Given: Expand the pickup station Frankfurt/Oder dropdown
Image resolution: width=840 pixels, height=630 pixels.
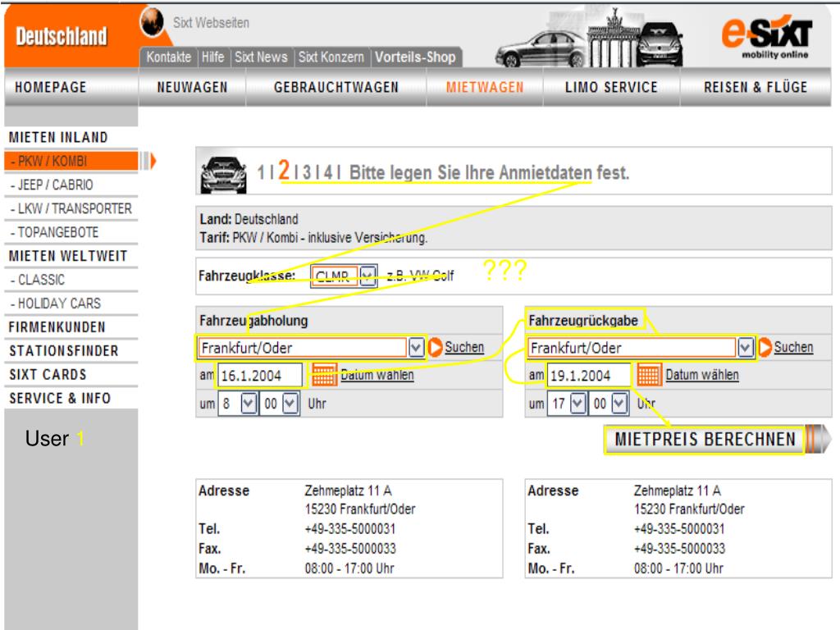Looking at the screenshot, I should click(x=416, y=348).
